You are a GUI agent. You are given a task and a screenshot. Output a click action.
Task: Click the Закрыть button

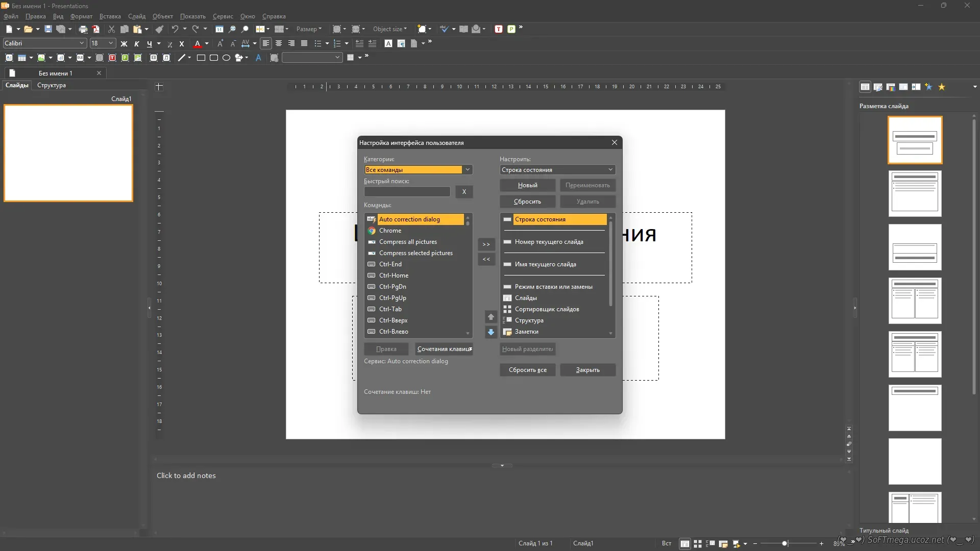tap(587, 370)
